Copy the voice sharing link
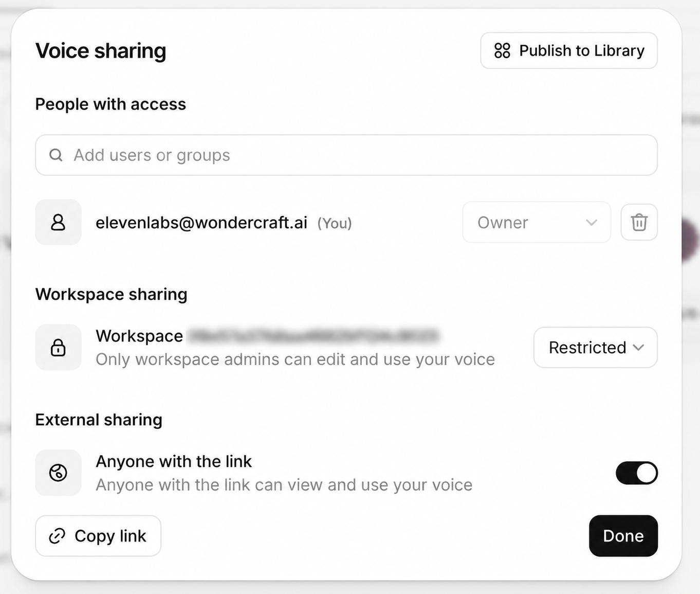Screen dimensions: 700x594 point(98,536)
